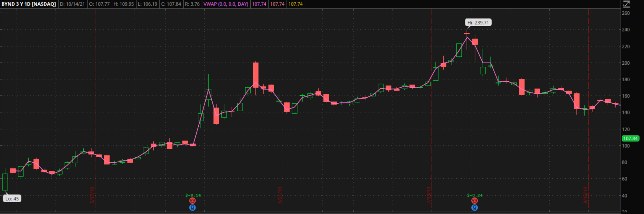The width and height of the screenshot is (644, 214).
Task: Click the magenta 107.74 VWAP value
Action: coord(259,4)
